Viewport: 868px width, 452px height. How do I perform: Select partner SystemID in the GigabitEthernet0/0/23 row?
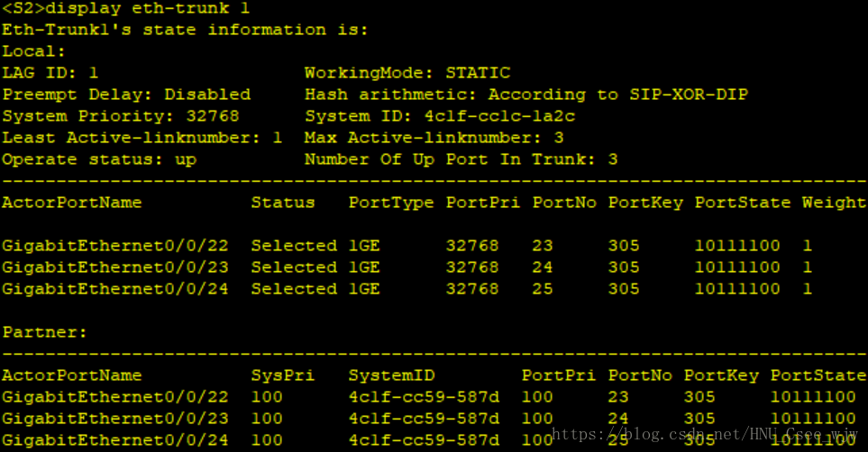(423, 419)
